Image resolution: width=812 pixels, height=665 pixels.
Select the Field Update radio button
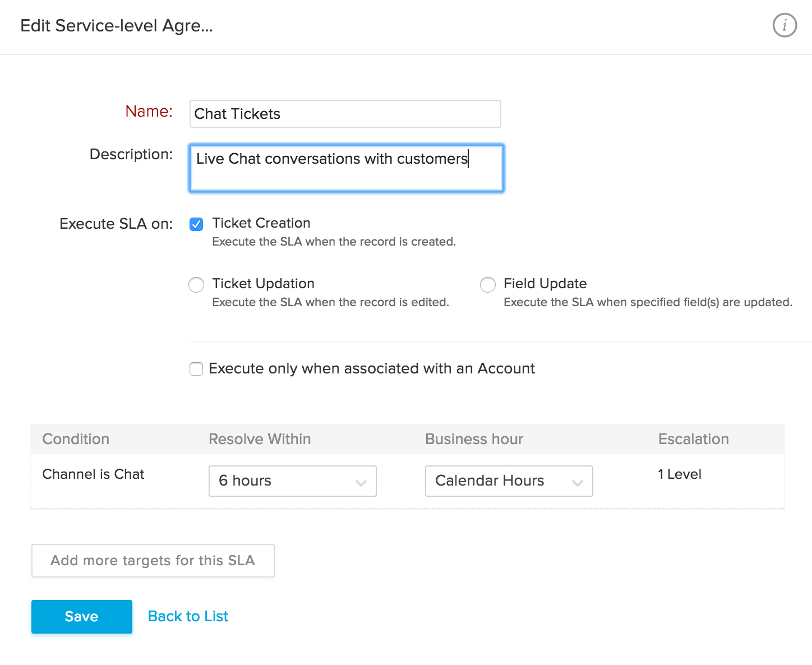click(488, 285)
